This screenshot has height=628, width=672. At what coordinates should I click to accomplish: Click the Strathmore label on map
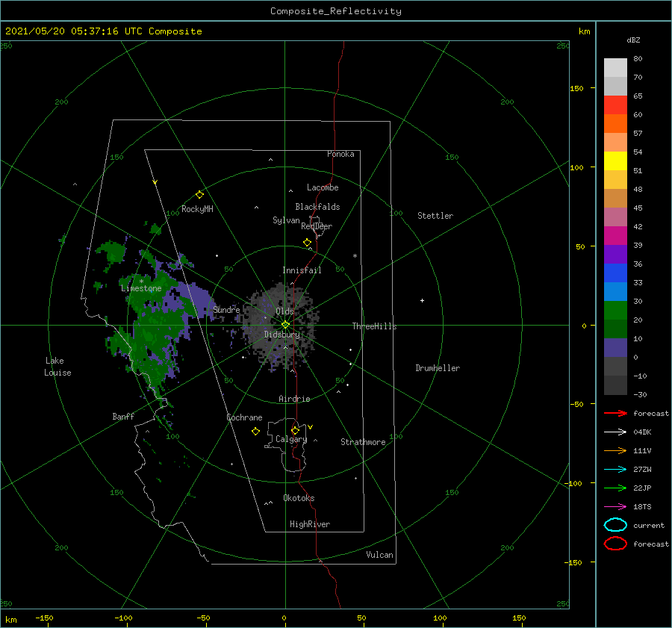(x=363, y=442)
